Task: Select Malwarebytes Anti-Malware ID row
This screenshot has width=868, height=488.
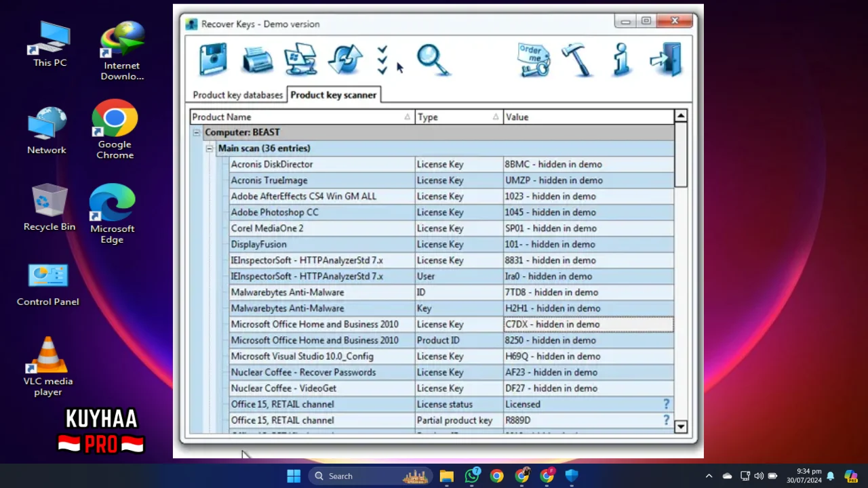Action: click(x=451, y=292)
